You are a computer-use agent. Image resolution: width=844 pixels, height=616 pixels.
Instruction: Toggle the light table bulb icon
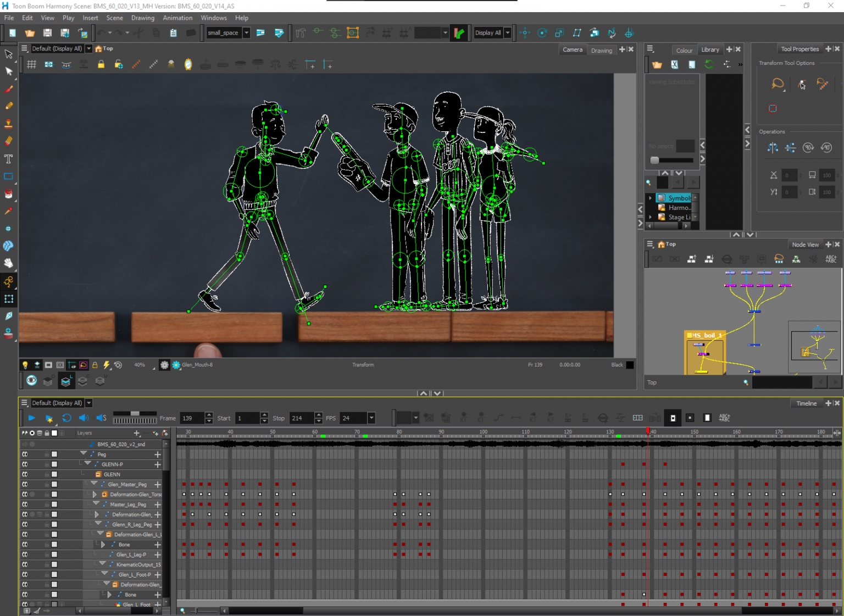coord(25,365)
